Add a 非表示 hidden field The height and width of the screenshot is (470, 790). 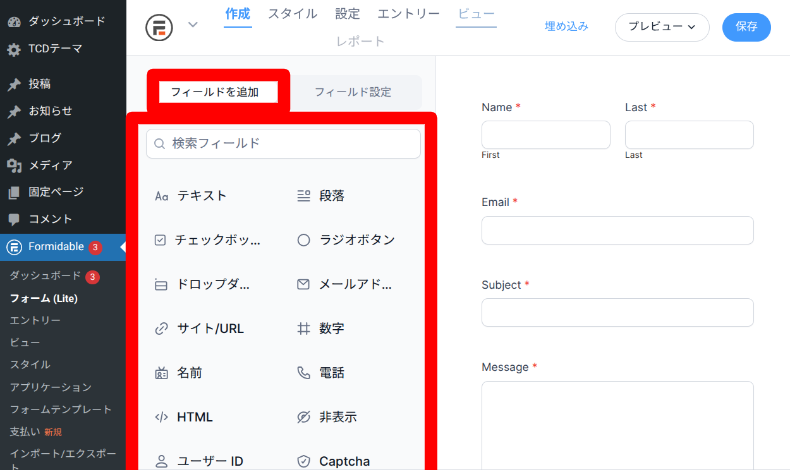tap(326, 417)
